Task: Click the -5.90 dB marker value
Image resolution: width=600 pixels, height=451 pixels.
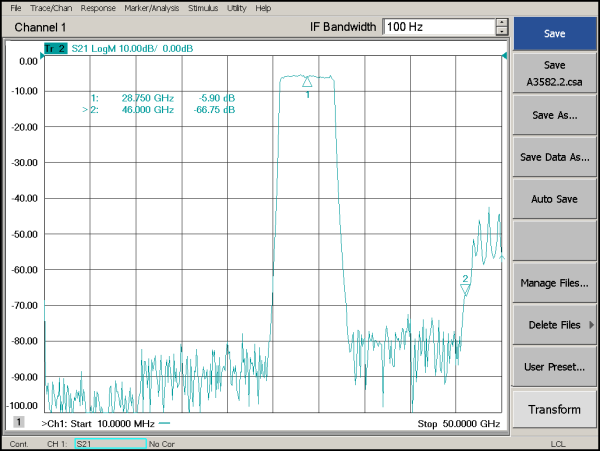Action: pos(217,98)
